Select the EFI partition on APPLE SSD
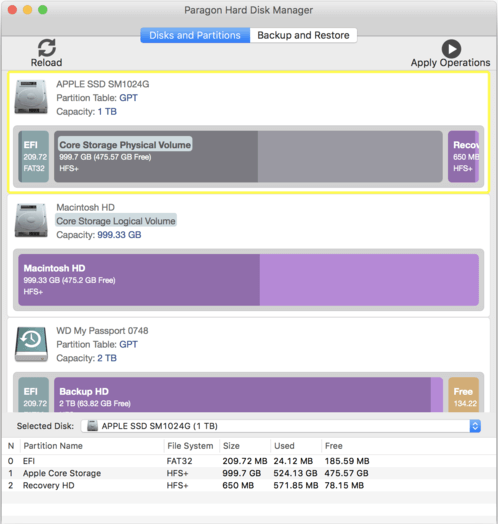This screenshot has height=524, width=498. point(34,156)
